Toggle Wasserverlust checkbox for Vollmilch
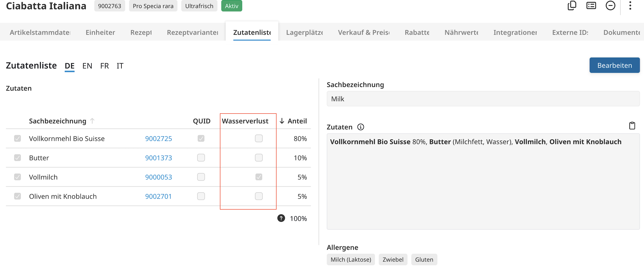 (259, 177)
